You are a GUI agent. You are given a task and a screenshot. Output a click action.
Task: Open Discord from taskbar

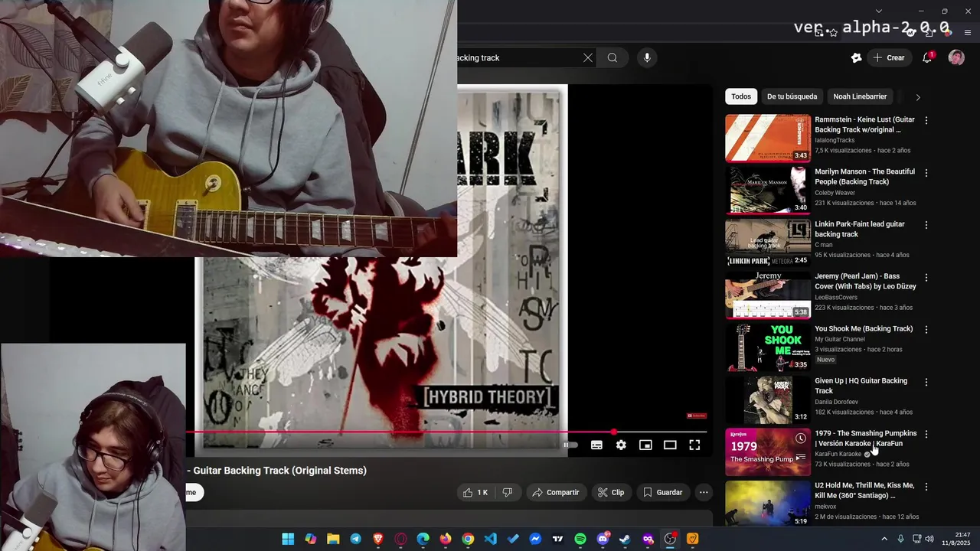click(x=603, y=539)
